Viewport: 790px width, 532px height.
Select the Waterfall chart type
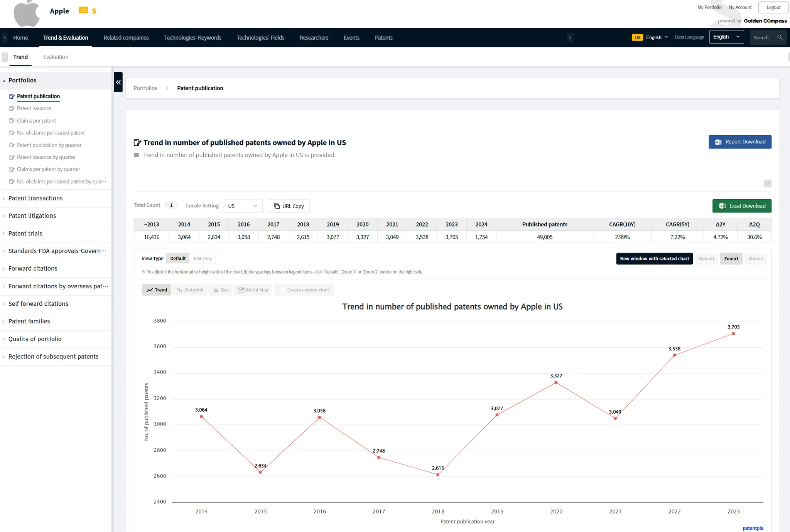point(190,290)
